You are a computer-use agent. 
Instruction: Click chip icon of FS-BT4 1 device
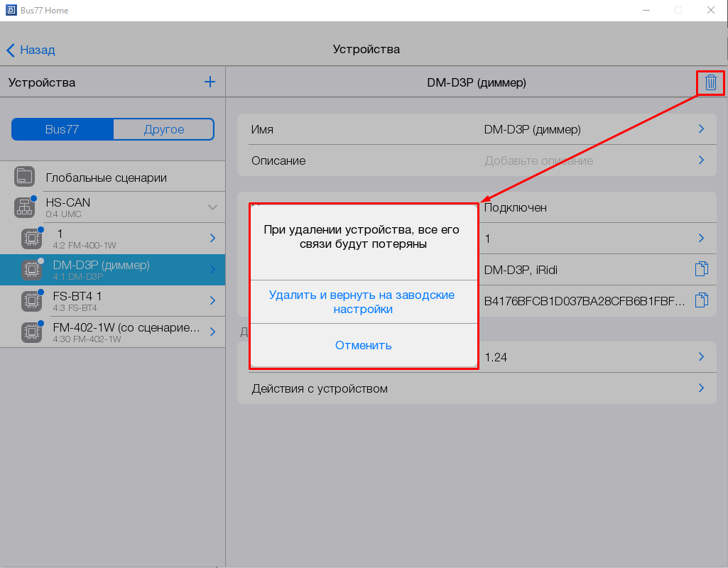(x=31, y=301)
